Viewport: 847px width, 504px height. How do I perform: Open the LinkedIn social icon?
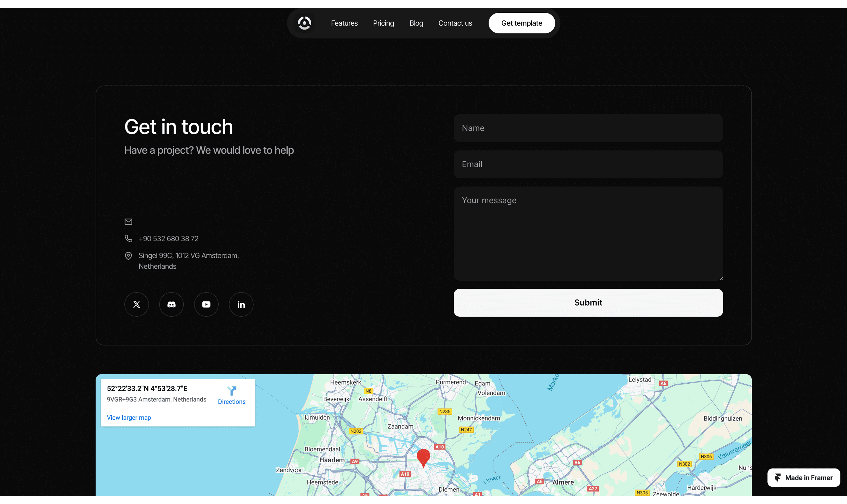pos(241,304)
